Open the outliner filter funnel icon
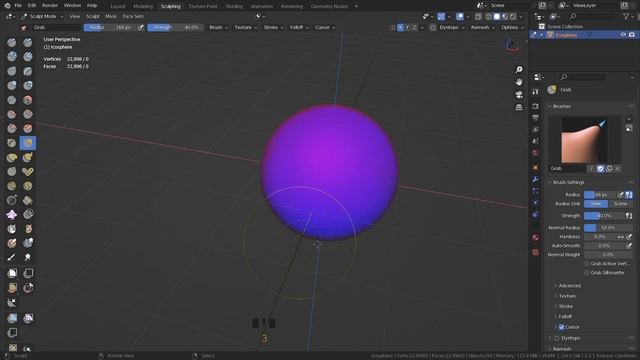Viewport: 640px width, 360px height. point(626,16)
